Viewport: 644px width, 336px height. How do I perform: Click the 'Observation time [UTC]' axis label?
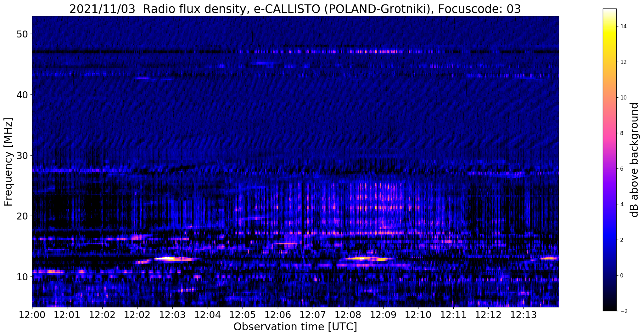(x=295, y=327)
